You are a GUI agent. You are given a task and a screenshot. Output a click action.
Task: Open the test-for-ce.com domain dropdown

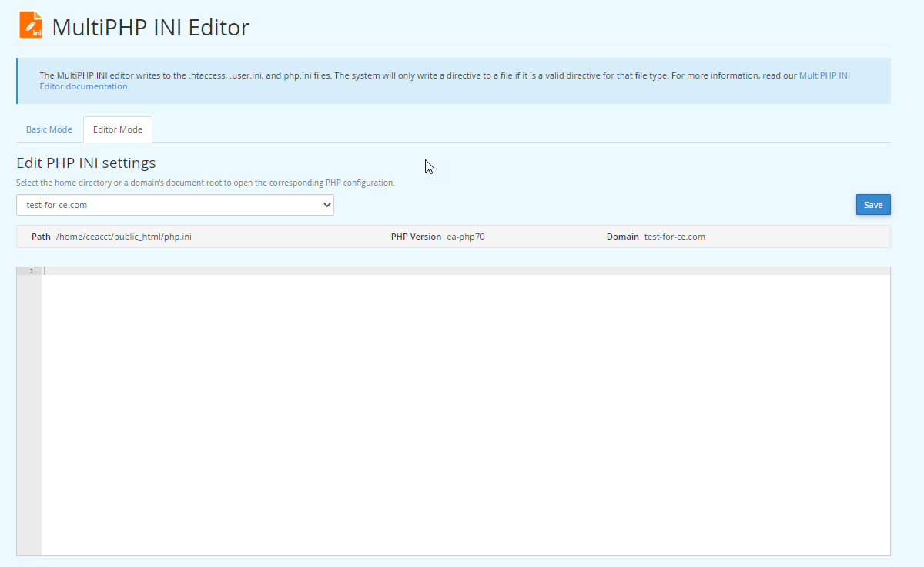click(x=175, y=205)
